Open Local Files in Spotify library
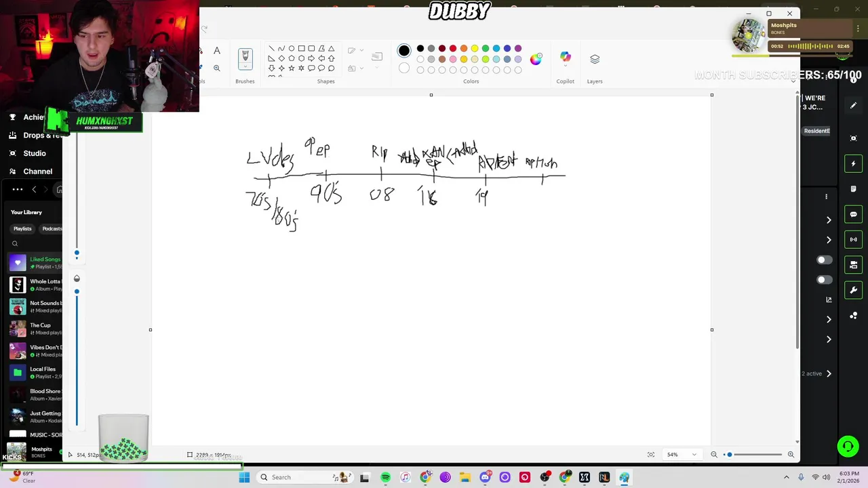The image size is (868, 488). (35, 373)
